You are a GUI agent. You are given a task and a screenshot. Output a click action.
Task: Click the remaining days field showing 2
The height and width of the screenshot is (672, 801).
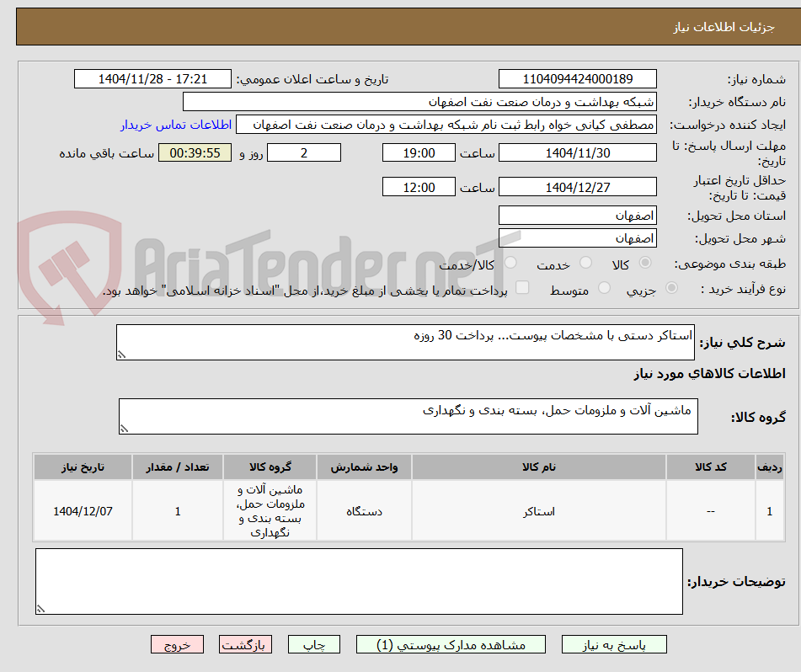[x=304, y=152]
